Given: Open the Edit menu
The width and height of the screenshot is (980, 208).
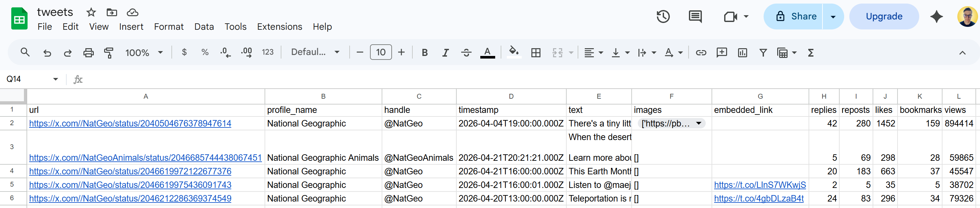Looking at the screenshot, I should click(71, 27).
